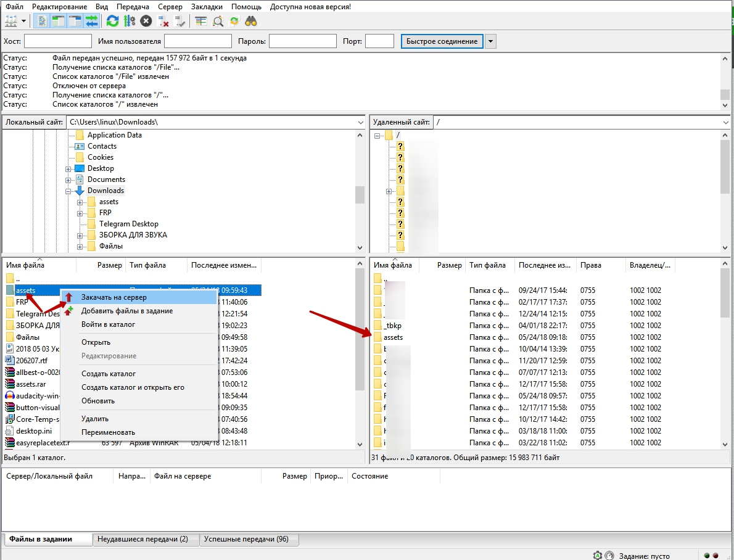Expand the FRP folder in local tree

(x=80, y=213)
